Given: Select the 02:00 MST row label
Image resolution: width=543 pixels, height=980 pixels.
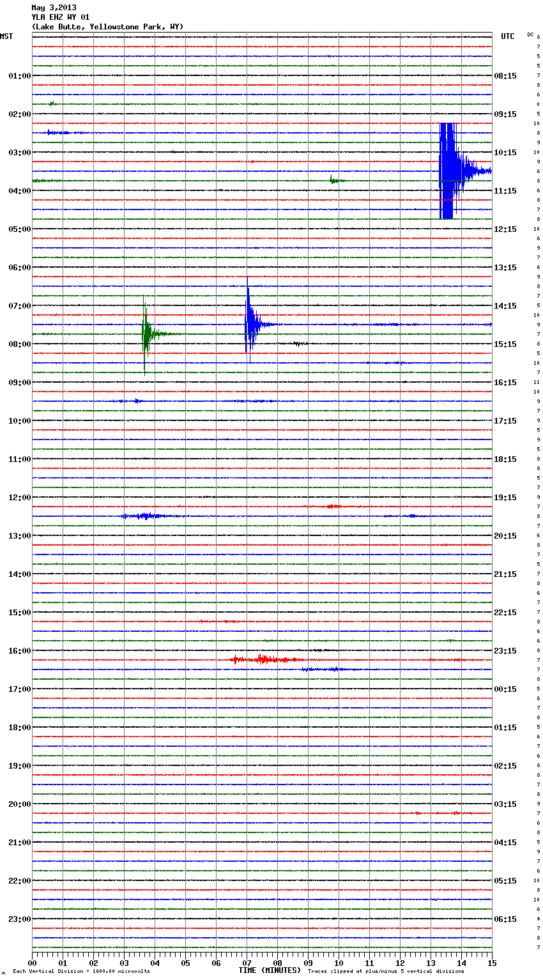Looking at the screenshot, I should coord(19,114).
